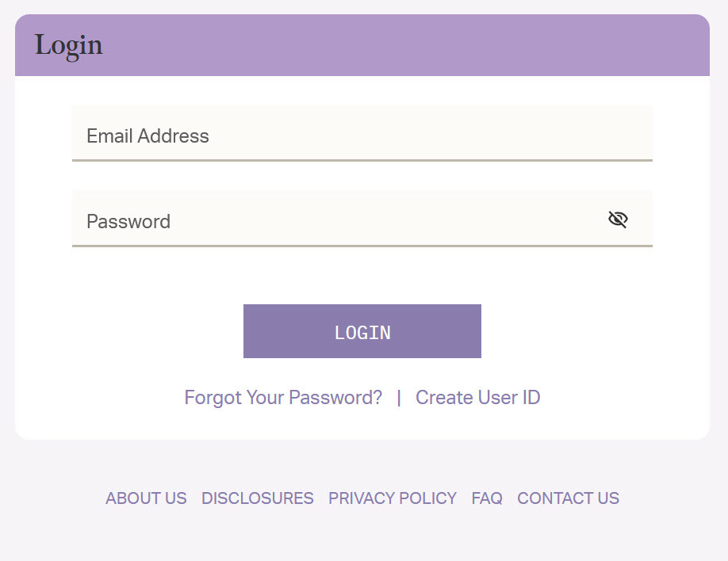Screen dimensions: 728x561
Task: Click the purple Login header bar
Action: click(397, 45)
